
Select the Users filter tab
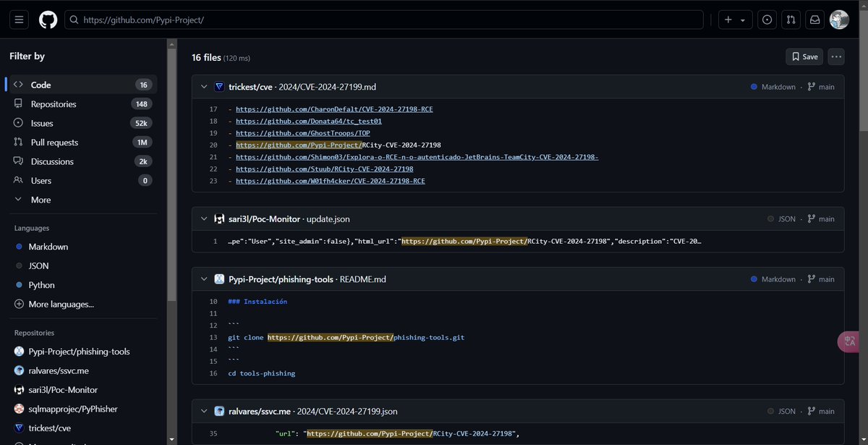click(82, 180)
